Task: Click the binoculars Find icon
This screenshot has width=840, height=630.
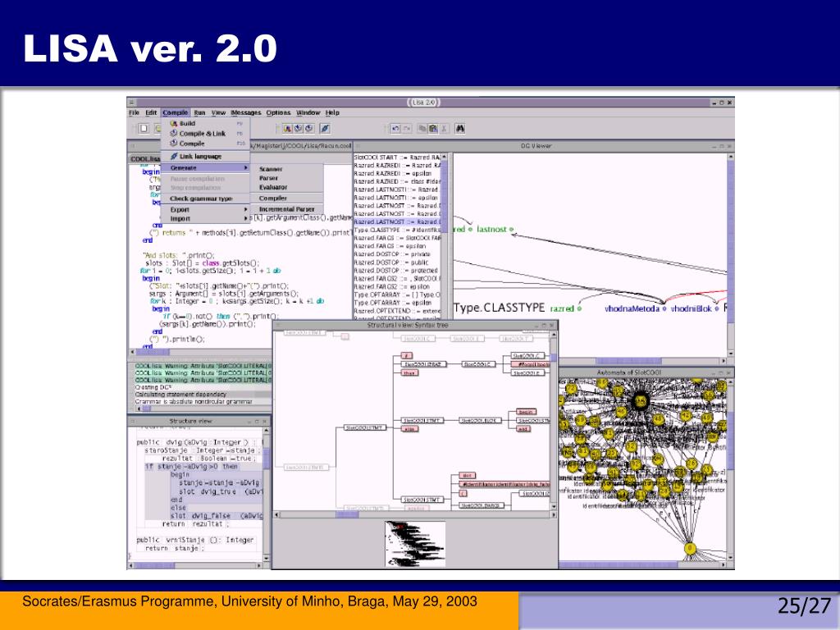Action: pos(459,128)
